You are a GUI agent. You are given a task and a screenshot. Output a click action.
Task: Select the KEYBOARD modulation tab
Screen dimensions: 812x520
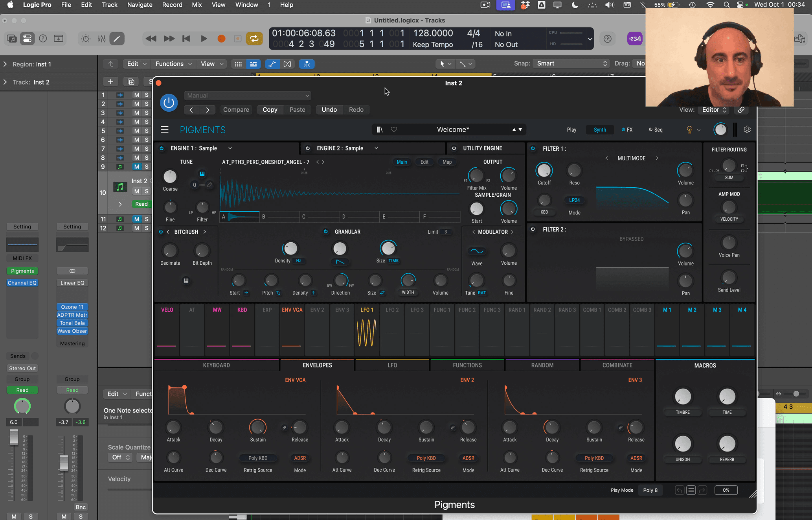click(216, 365)
